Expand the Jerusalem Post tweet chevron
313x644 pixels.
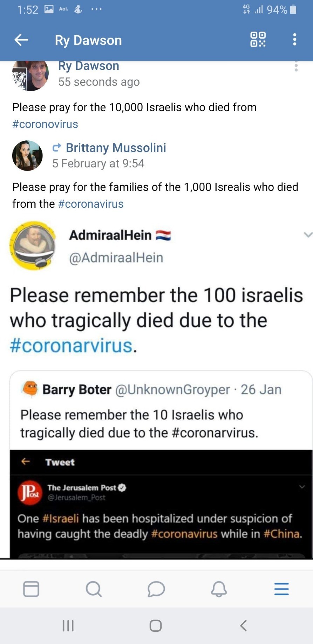point(302,487)
